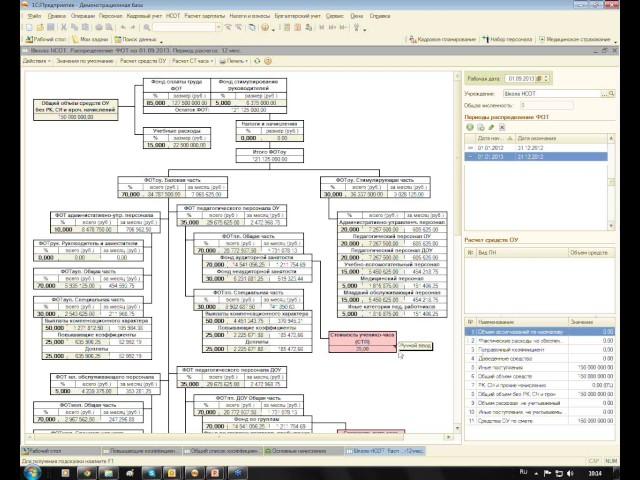Click the orange Help icon in the main toolbar

pos(265,27)
